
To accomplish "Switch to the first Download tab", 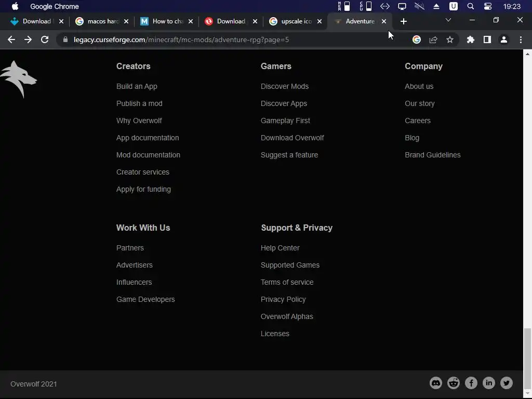I will [x=37, y=21].
